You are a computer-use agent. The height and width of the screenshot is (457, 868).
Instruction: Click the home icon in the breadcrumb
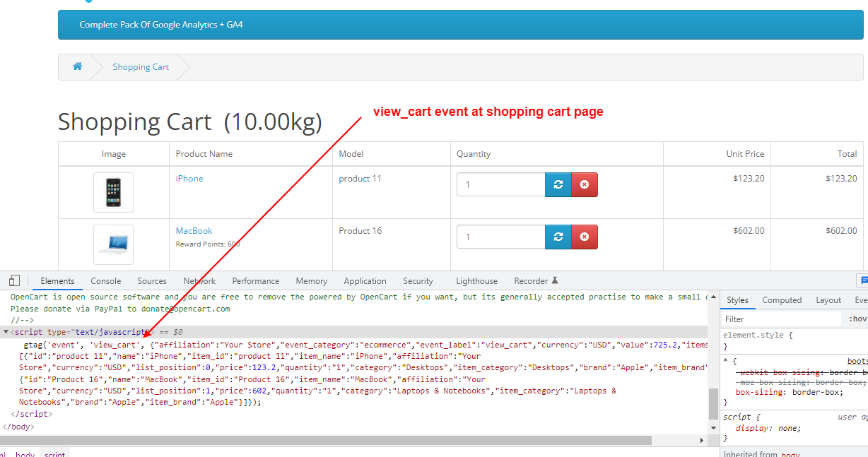pos(77,66)
